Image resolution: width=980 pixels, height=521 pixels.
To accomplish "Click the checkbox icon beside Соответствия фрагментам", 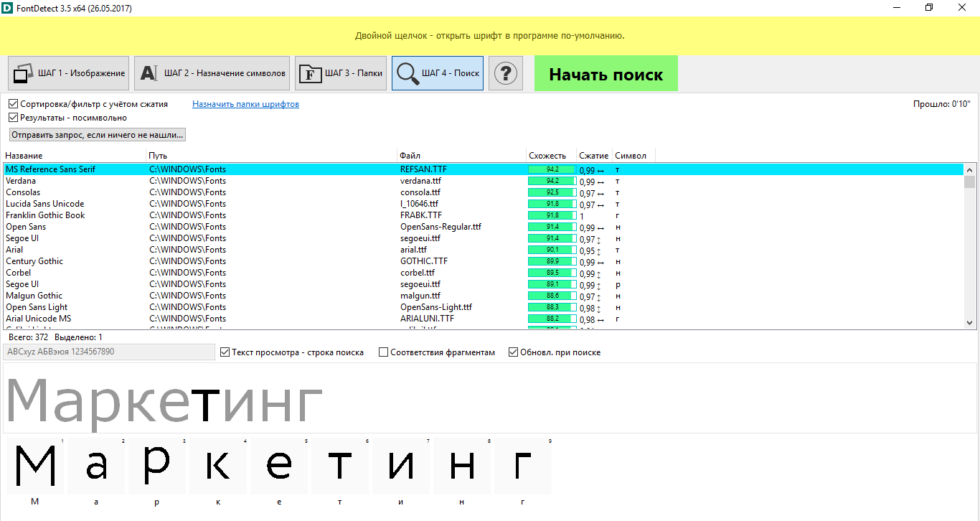I will [383, 352].
